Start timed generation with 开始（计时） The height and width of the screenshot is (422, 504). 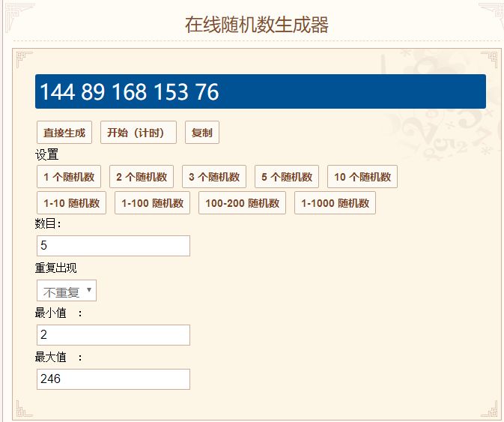click(139, 132)
